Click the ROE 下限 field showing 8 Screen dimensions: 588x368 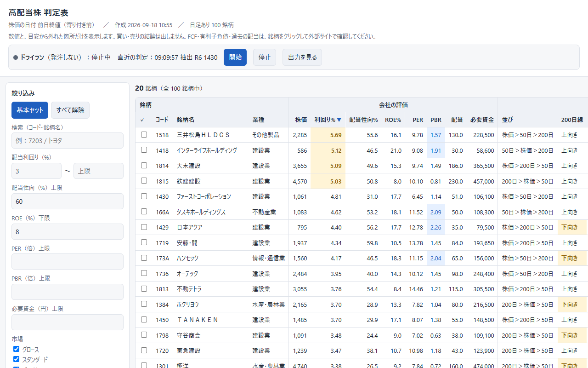(x=68, y=232)
